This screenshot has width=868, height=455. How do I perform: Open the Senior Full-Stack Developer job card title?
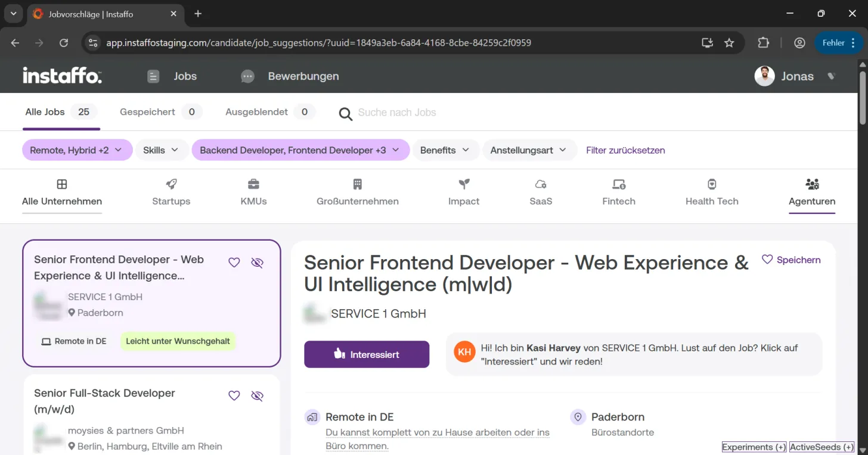pyautogui.click(x=104, y=401)
